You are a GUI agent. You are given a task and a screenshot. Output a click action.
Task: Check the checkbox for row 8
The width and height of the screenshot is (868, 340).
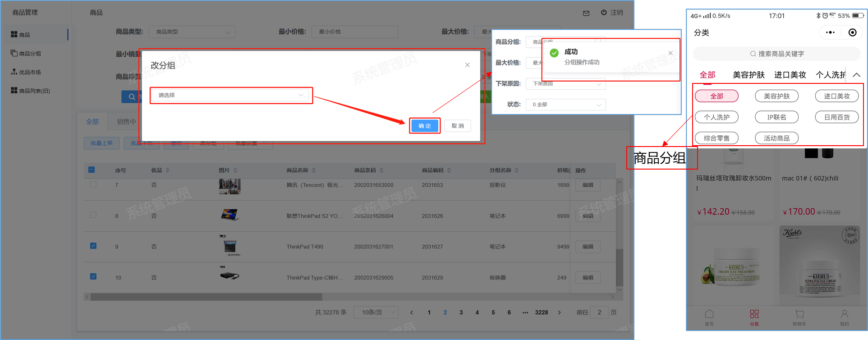(x=93, y=215)
